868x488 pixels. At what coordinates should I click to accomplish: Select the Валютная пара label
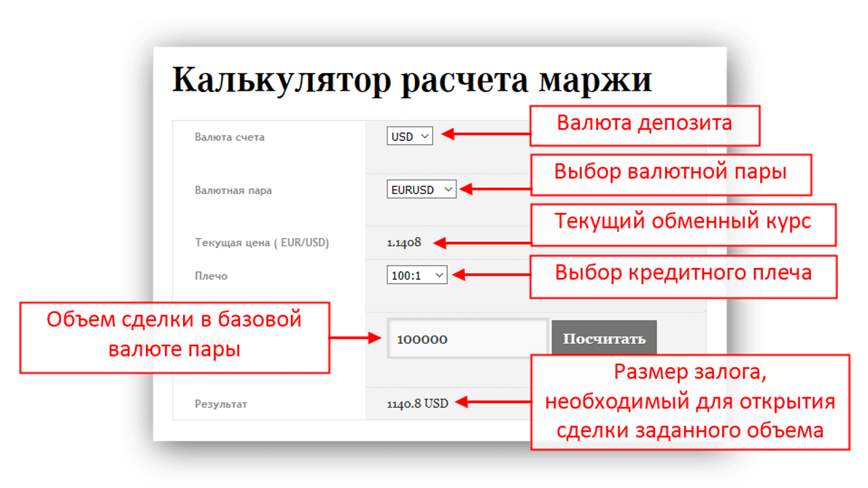point(233,190)
